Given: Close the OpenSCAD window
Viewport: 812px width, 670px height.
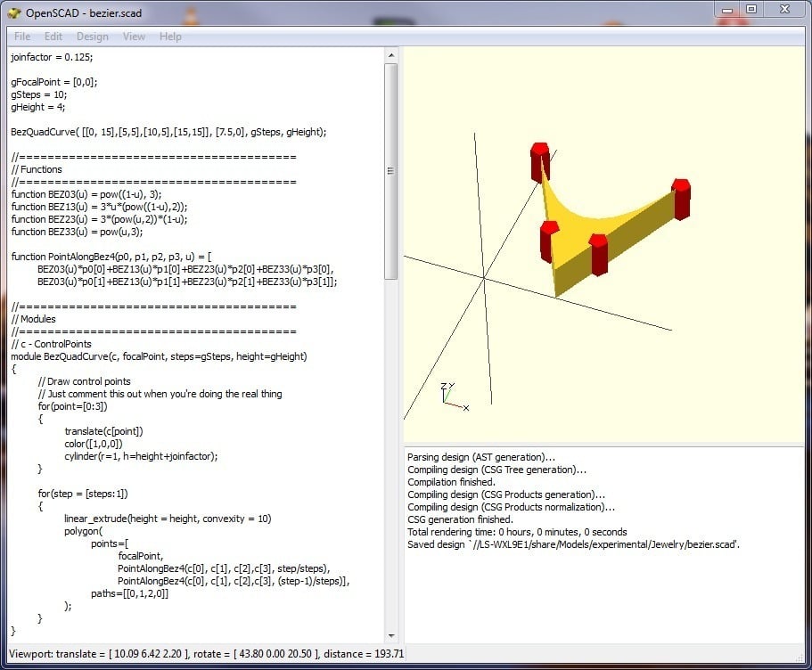Looking at the screenshot, I should pyautogui.click(x=783, y=9).
